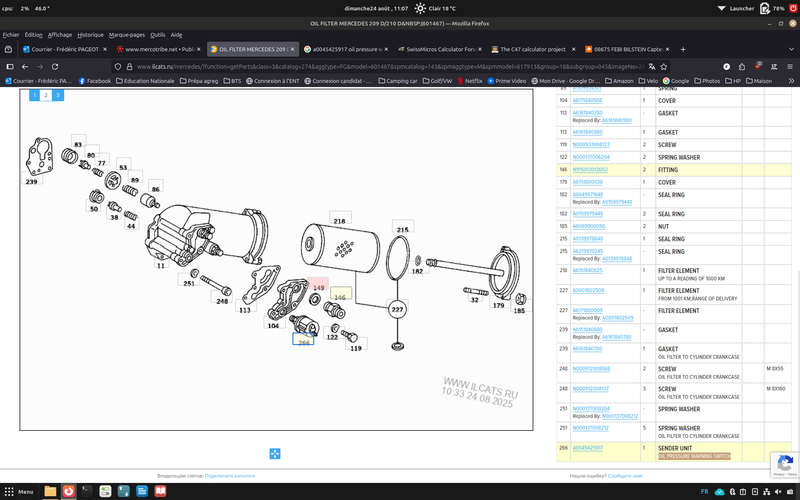Click the address bar URL field
Image resolution: width=800 pixels, height=500 pixels.
[x=388, y=66]
